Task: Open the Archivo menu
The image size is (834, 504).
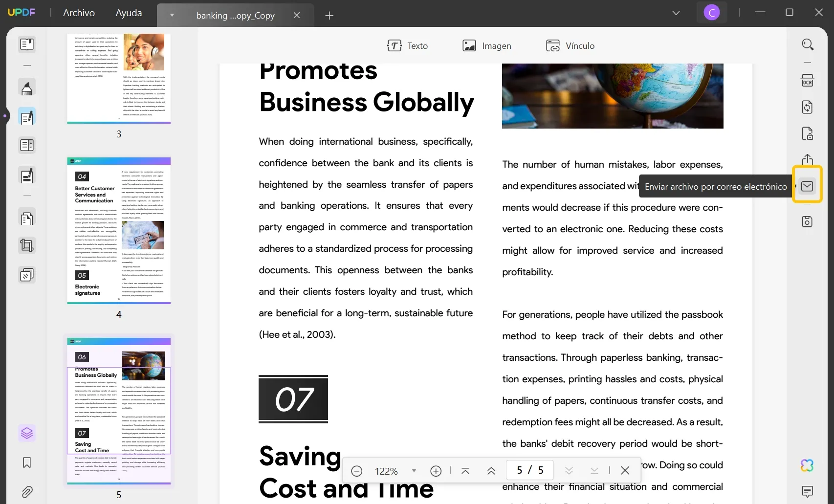Action: click(x=79, y=13)
